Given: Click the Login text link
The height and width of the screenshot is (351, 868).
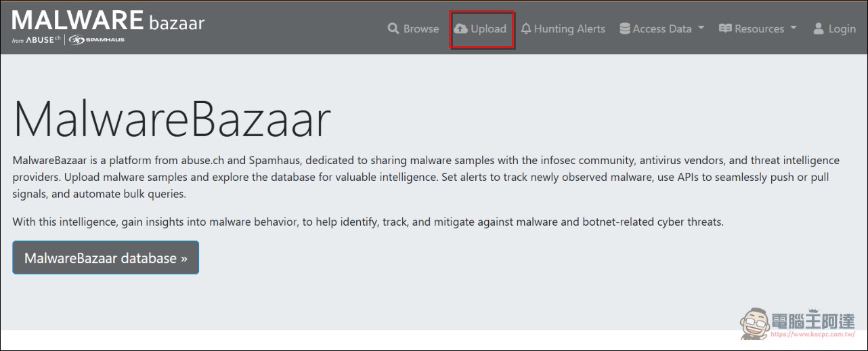Looking at the screenshot, I should click(x=842, y=28).
